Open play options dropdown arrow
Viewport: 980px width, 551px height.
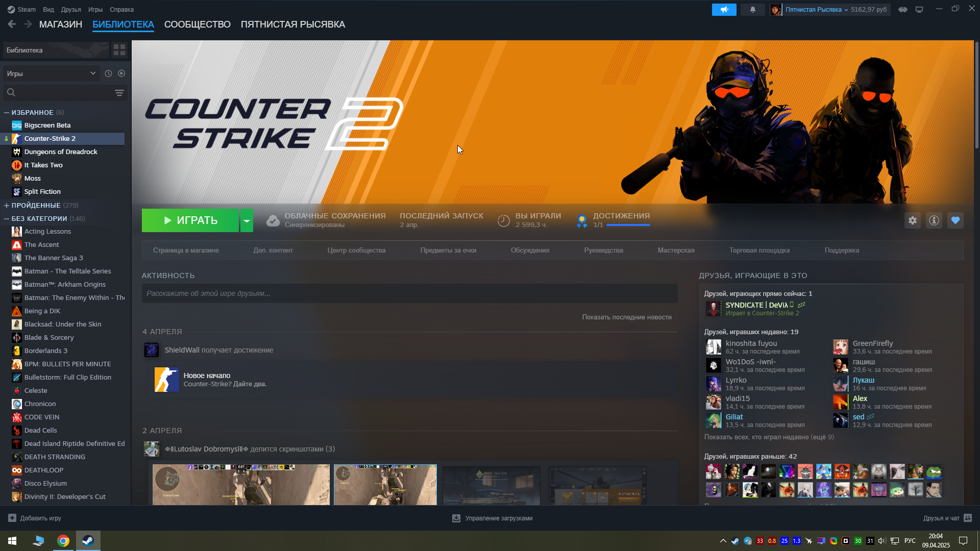click(x=247, y=220)
